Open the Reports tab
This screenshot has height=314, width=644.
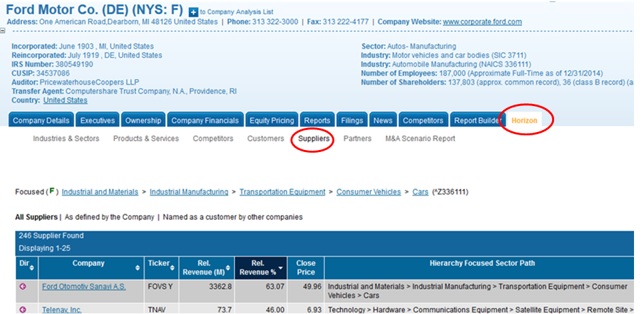[x=317, y=121]
